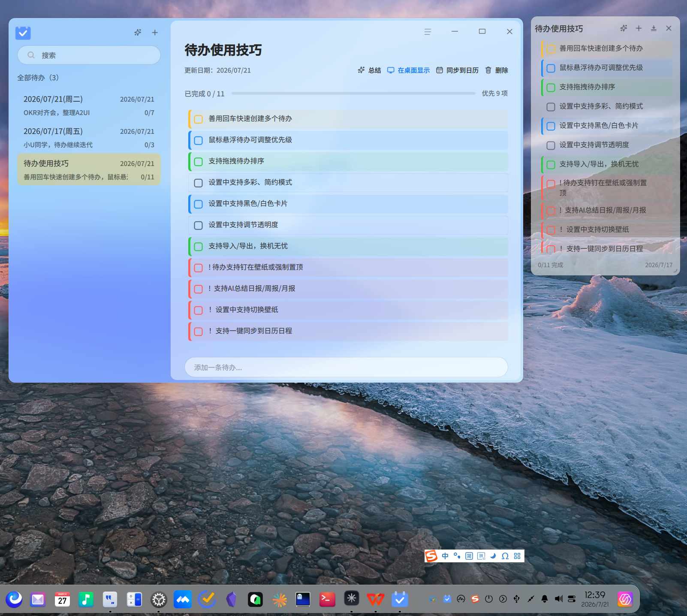Click the power icon in system tray

tap(489, 599)
